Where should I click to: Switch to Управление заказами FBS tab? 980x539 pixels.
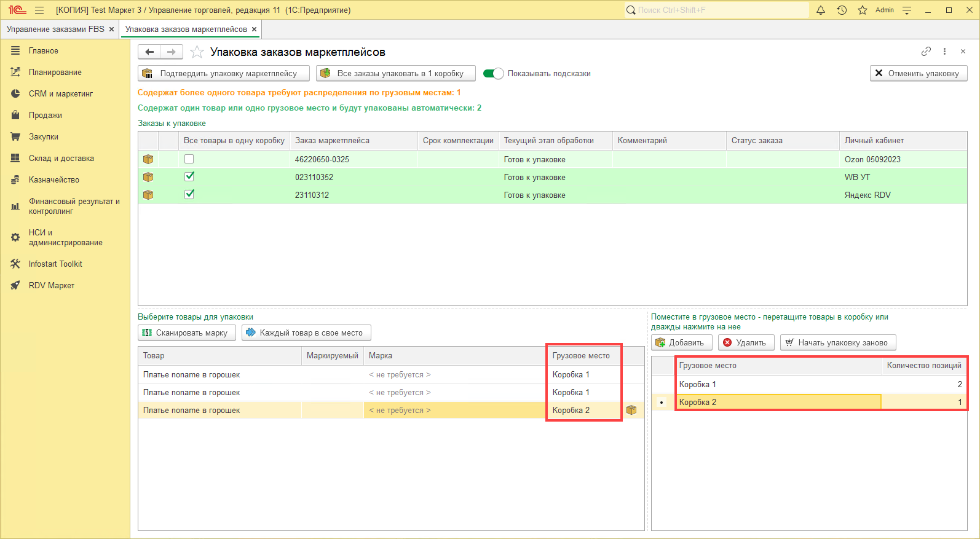tap(55, 30)
